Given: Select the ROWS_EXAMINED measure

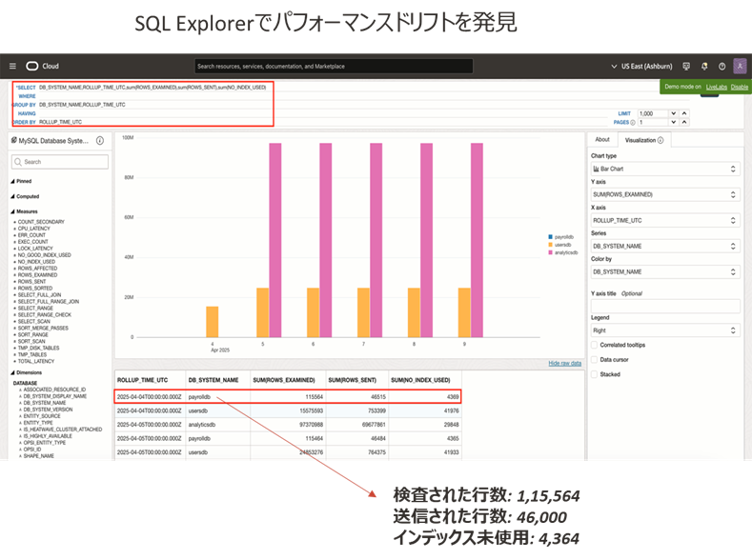Looking at the screenshot, I should pyautogui.click(x=37, y=275).
